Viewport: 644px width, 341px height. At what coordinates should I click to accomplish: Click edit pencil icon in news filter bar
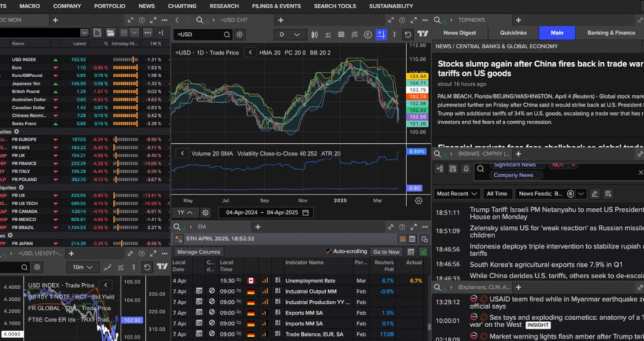point(594,193)
